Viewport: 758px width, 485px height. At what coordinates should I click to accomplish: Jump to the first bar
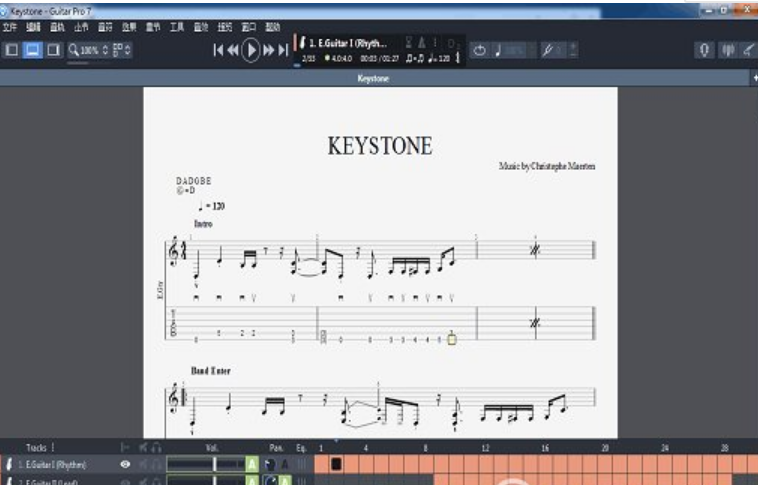218,50
